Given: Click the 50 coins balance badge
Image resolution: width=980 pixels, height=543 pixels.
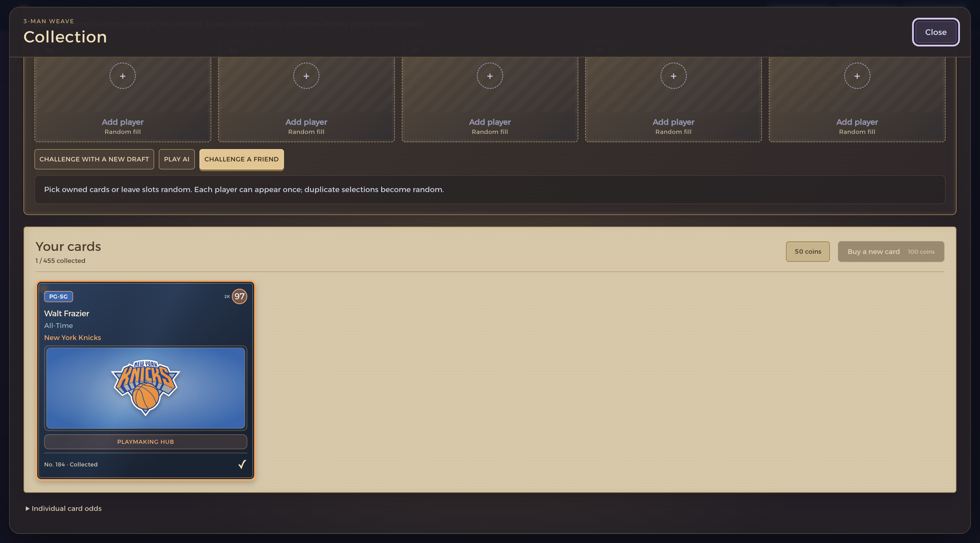Looking at the screenshot, I should (808, 251).
